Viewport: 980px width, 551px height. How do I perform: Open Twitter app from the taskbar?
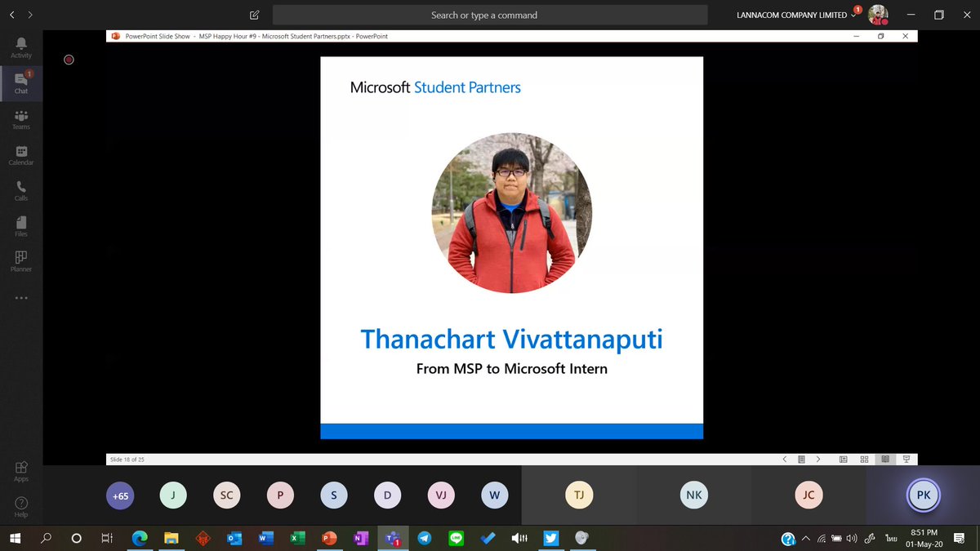[x=550, y=538]
